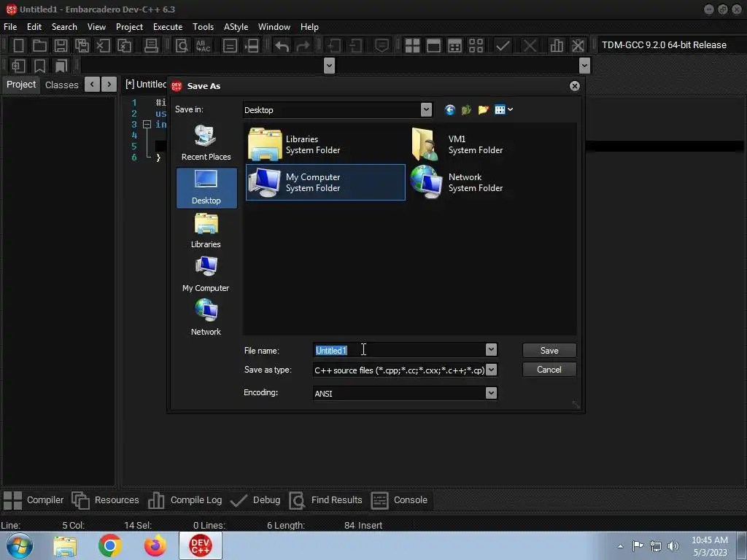Image resolution: width=747 pixels, height=560 pixels.
Task: Click the Close All files toolbar icon
Action: [124, 46]
